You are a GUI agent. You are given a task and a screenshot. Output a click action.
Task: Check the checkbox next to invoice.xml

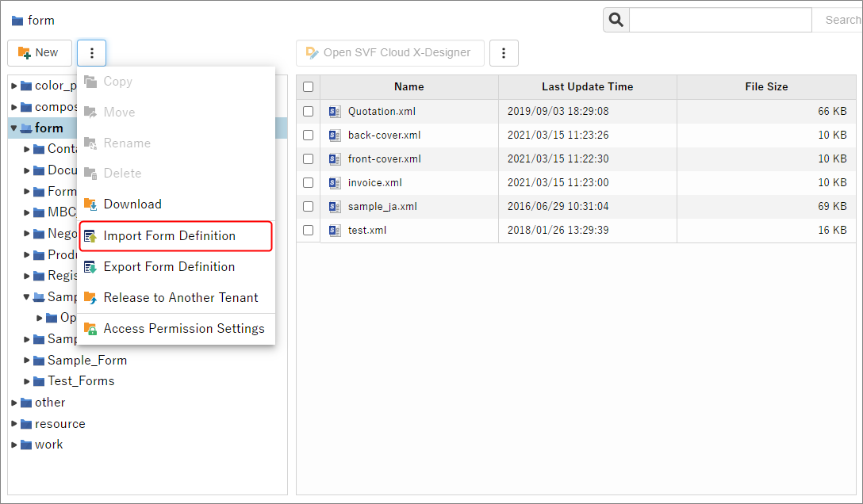[x=308, y=182]
